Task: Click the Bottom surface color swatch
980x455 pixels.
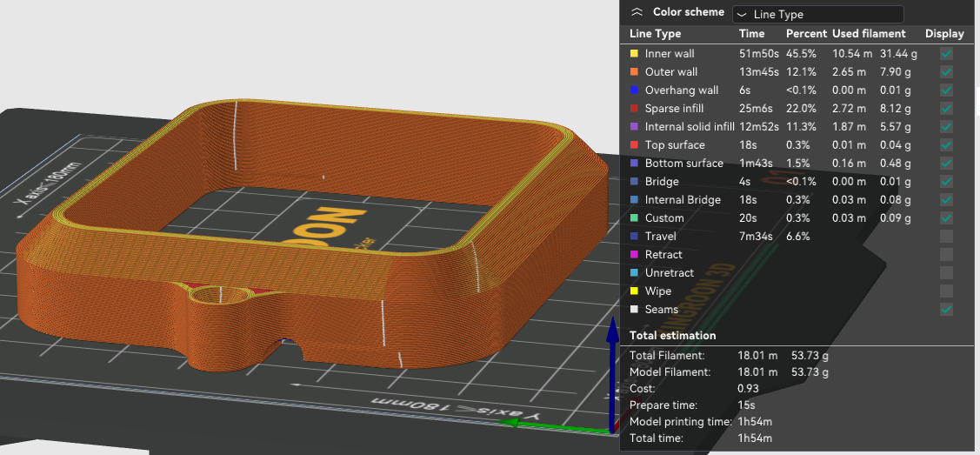Action: pyautogui.click(x=634, y=164)
